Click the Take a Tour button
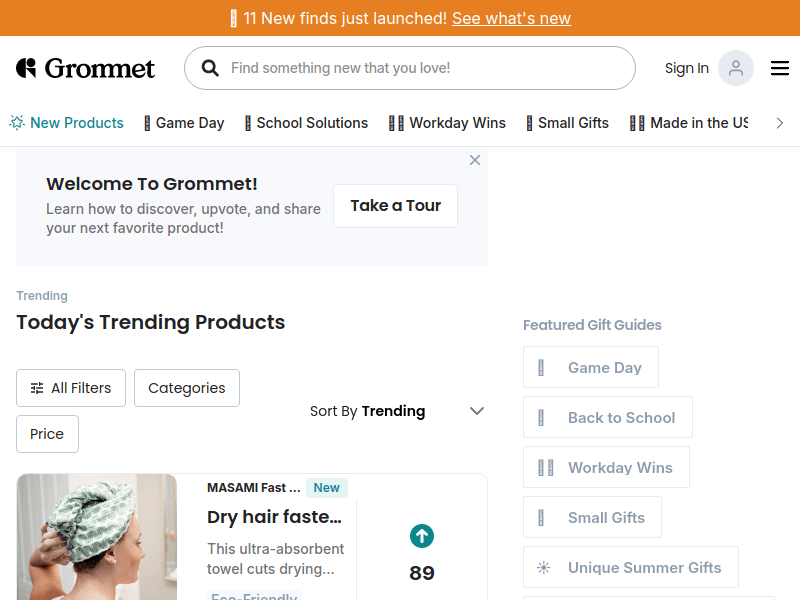 (x=395, y=206)
